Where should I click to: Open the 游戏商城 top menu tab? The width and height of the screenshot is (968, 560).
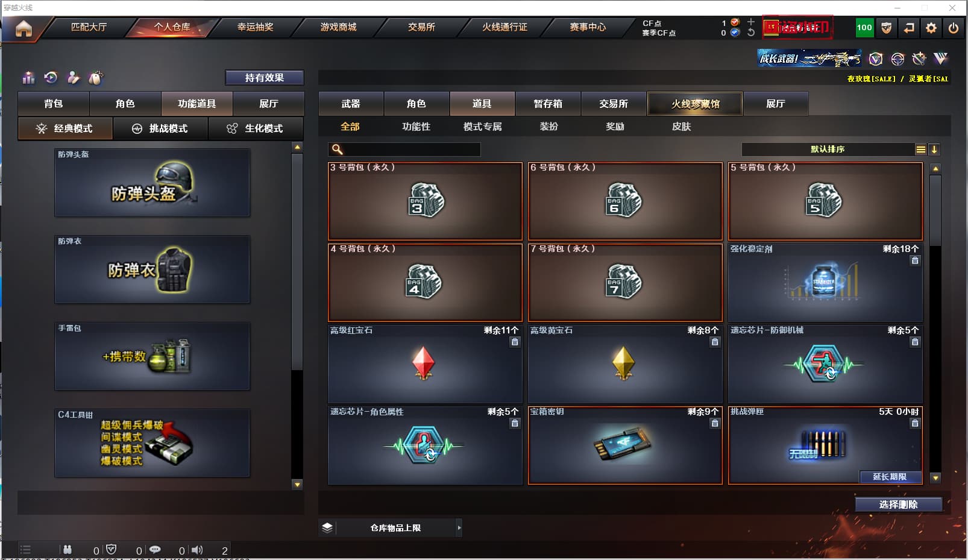point(338,27)
